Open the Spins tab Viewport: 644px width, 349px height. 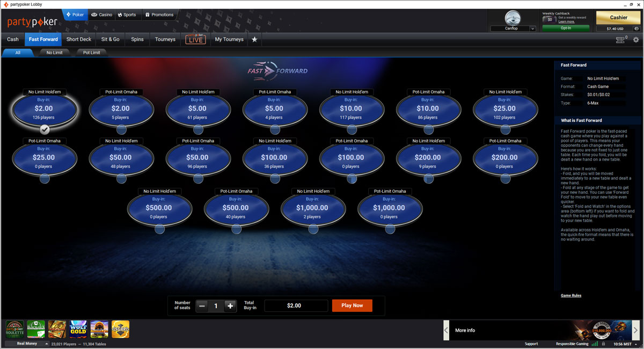point(137,39)
